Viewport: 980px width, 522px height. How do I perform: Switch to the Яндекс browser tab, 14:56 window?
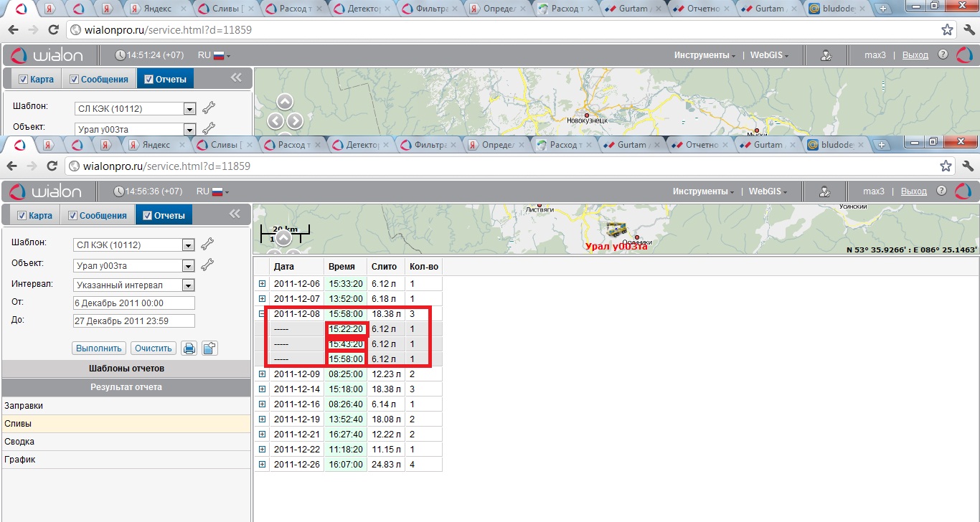pyautogui.click(x=155, y=145)
